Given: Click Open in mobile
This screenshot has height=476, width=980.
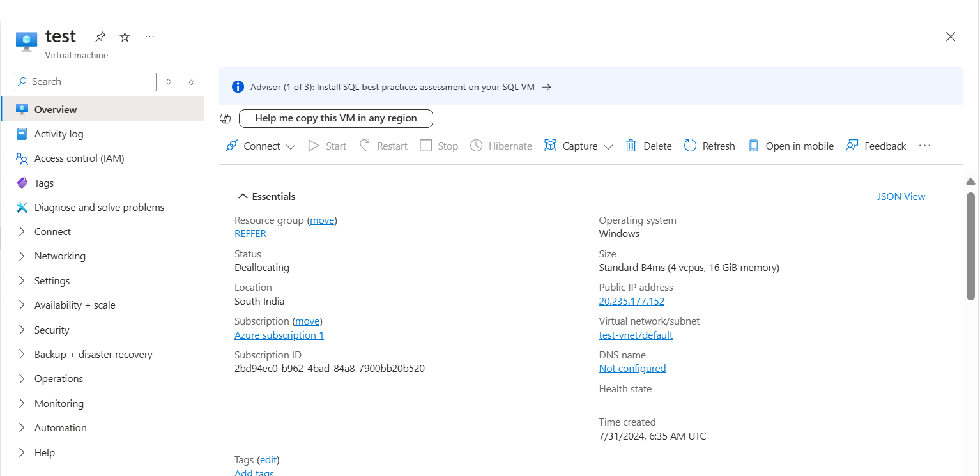Looking at the screenshot, I should 791,146.
